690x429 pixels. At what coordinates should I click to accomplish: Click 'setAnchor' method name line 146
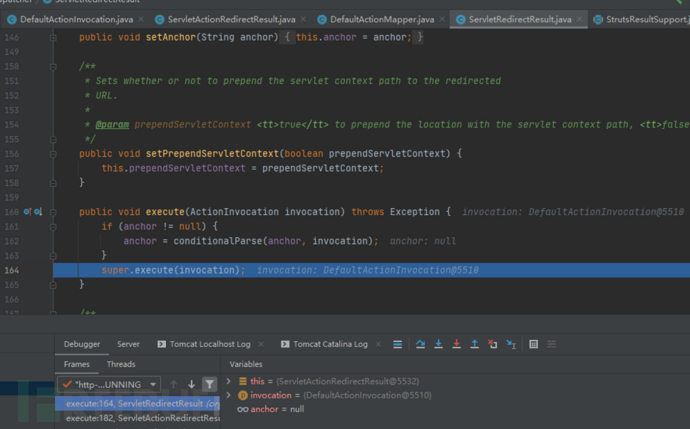(171, 37)
